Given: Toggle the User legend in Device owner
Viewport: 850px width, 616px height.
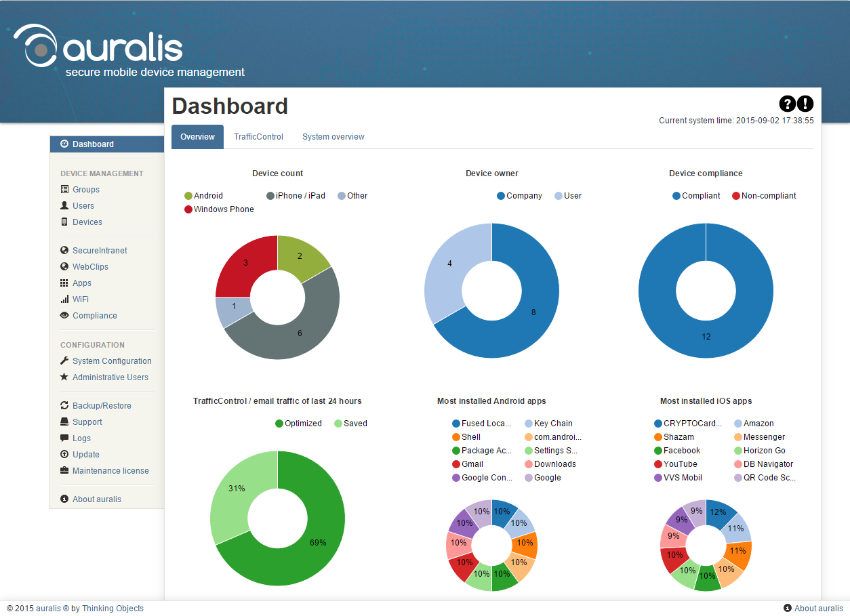Looking at the screenshot, I should tap(567, 196).
